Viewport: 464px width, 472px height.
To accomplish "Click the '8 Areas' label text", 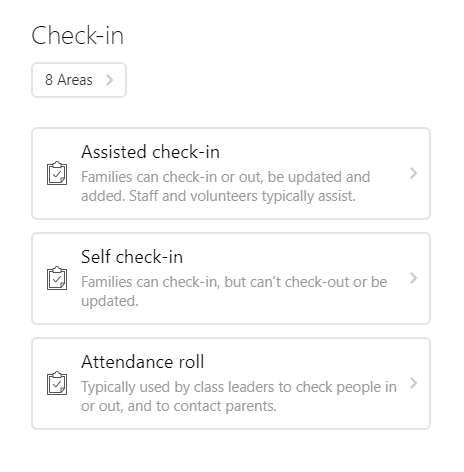I will point(69,80).
